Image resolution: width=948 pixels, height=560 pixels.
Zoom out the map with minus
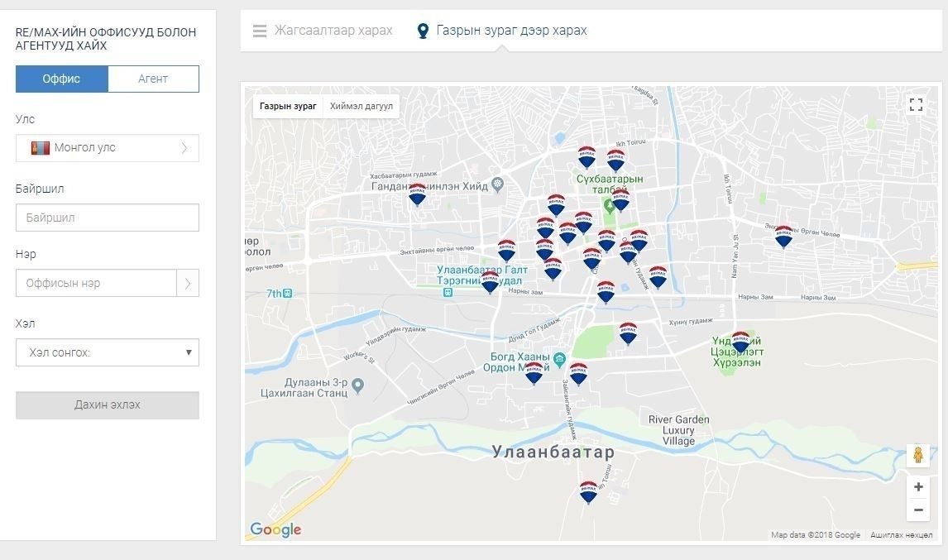tap(917, 510)
